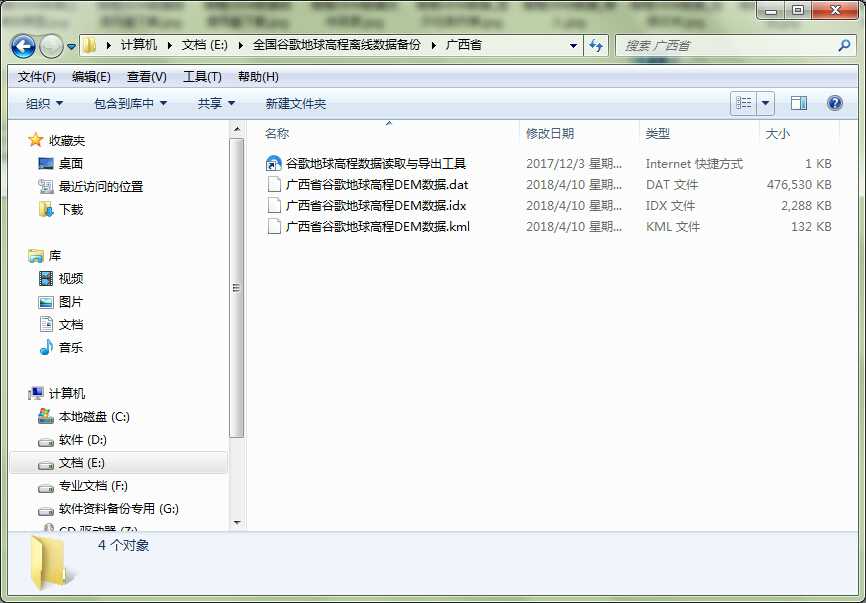
Task: Open the view options dropdown arrow
Action: (x=765, y=103)
